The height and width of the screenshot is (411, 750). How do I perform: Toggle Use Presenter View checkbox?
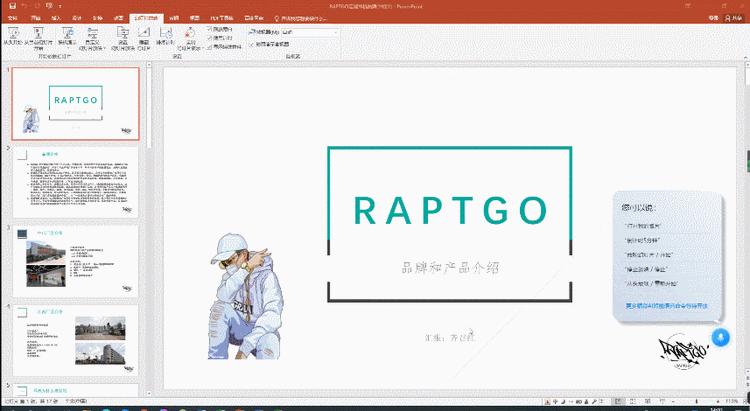coord(269,44)
